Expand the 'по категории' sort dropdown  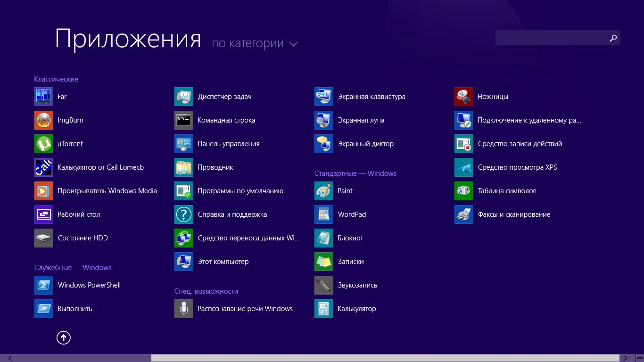point(255,43)
